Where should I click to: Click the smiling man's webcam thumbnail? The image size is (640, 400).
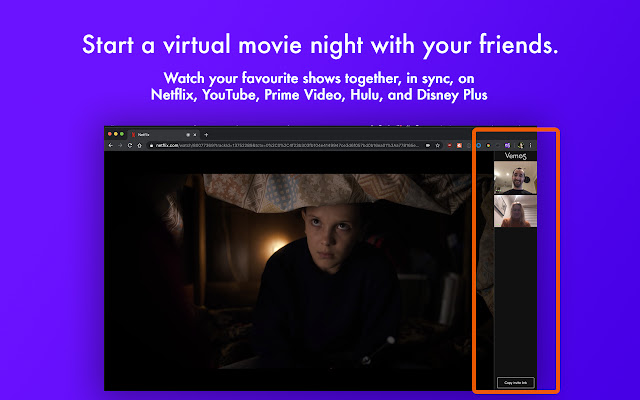(x=516, y=178)
